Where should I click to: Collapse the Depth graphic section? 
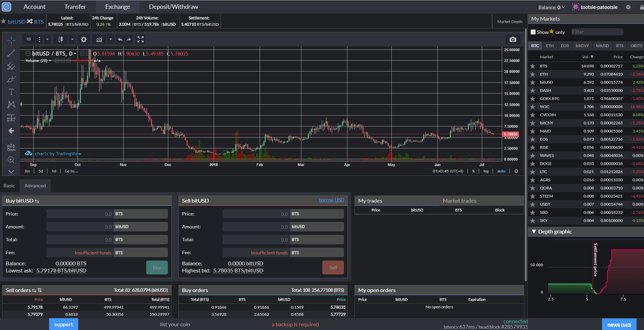(x=534, y=232)
